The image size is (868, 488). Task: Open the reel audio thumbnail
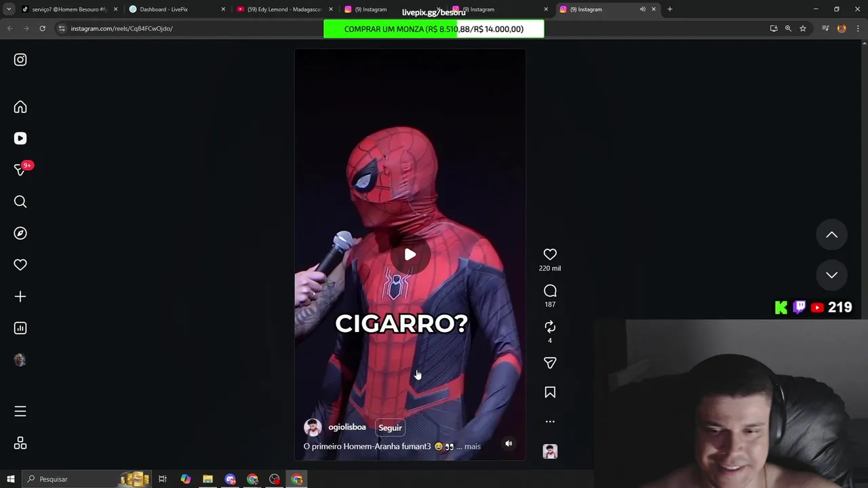point(550,451)
